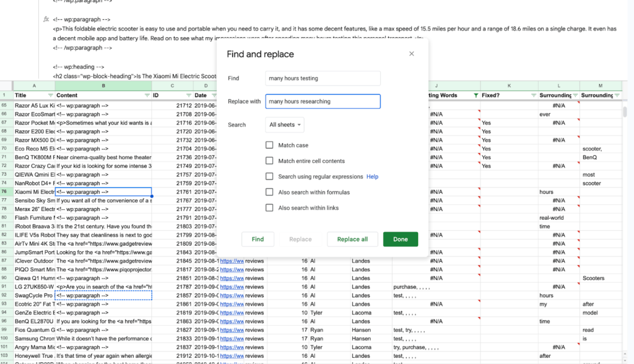
Task: Focus the Replace with text field
Action: (323, 102)
